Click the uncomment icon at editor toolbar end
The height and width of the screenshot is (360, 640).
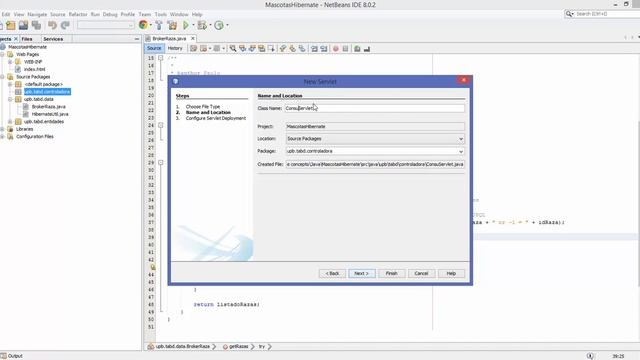(x=367, y=49)
